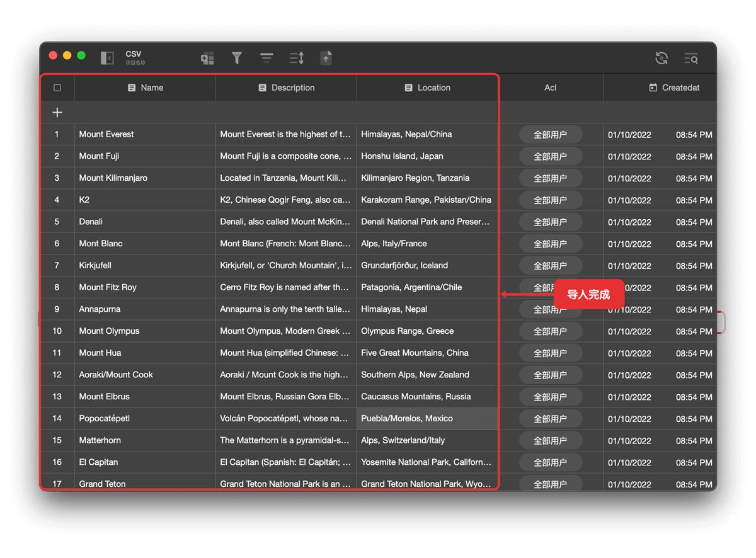Select the Aoraki/Mount Cook name cell
The image size is (756, 558).
click(x=145, y=375)
